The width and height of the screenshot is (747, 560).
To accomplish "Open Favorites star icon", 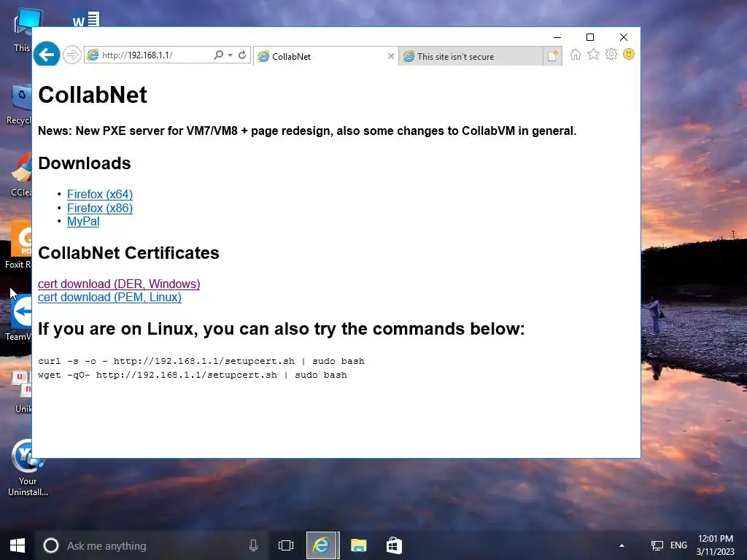I will coord(593,55).
